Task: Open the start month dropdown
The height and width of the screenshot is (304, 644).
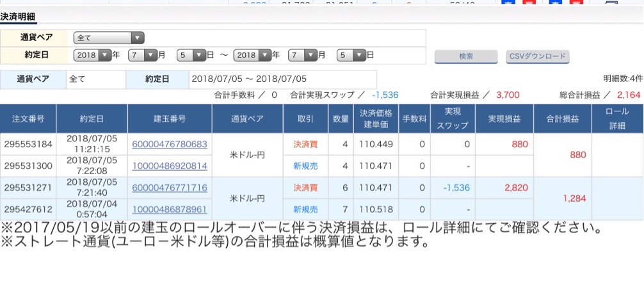Action: [x=142, y=55]
